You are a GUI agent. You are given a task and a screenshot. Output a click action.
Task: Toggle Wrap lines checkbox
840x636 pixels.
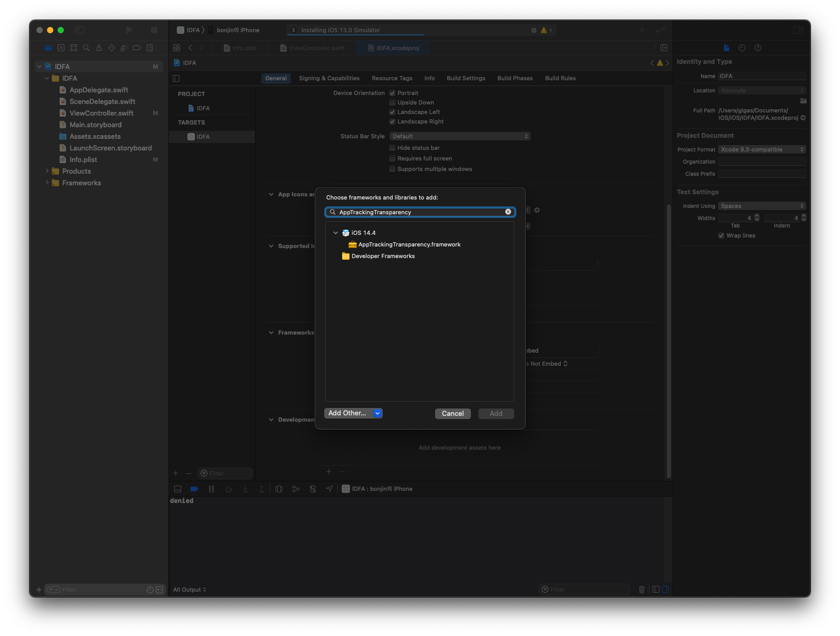point(721,235)
